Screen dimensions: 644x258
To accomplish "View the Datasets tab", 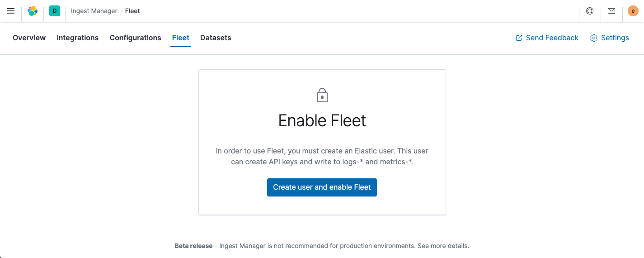I will [x=216, y=38].
